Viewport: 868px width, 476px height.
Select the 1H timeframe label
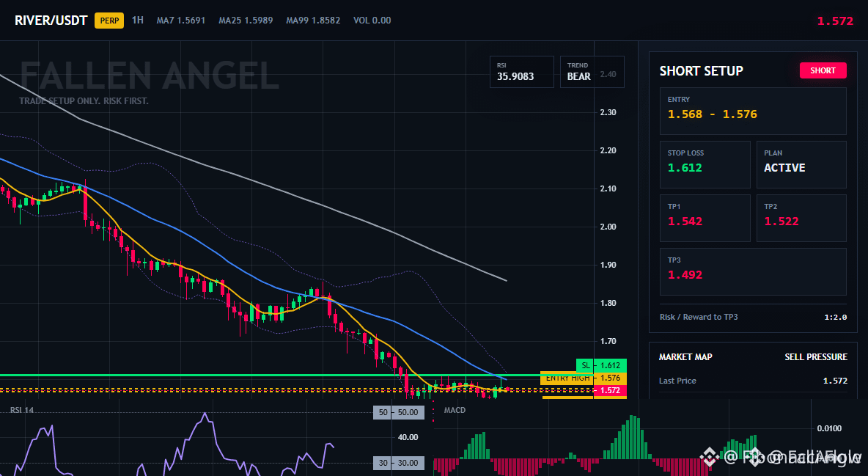[137, 20]
